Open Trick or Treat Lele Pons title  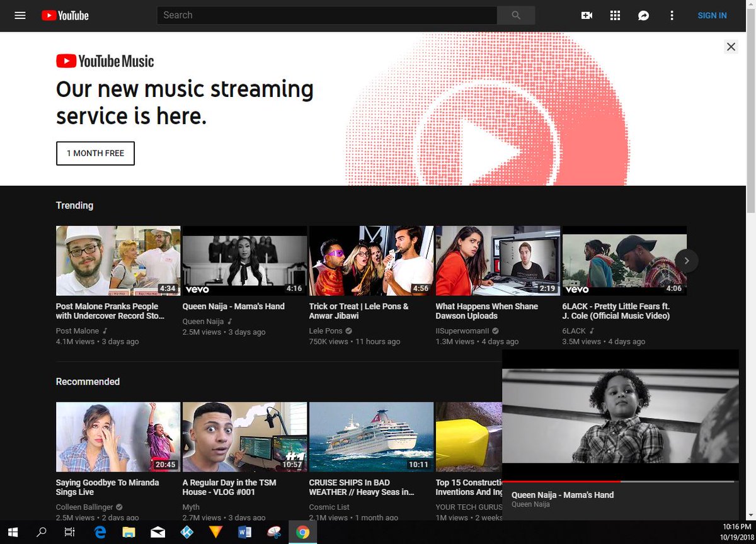click(x=358, y=311)
